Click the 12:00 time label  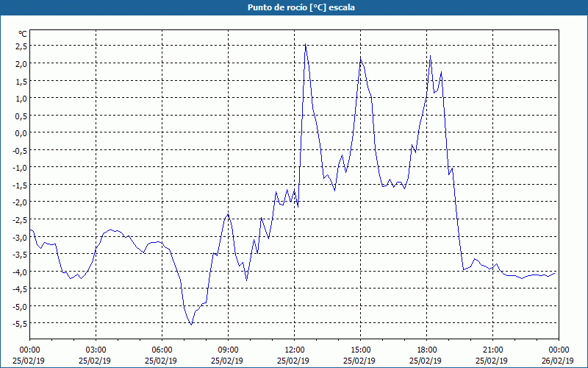point(295,350)
